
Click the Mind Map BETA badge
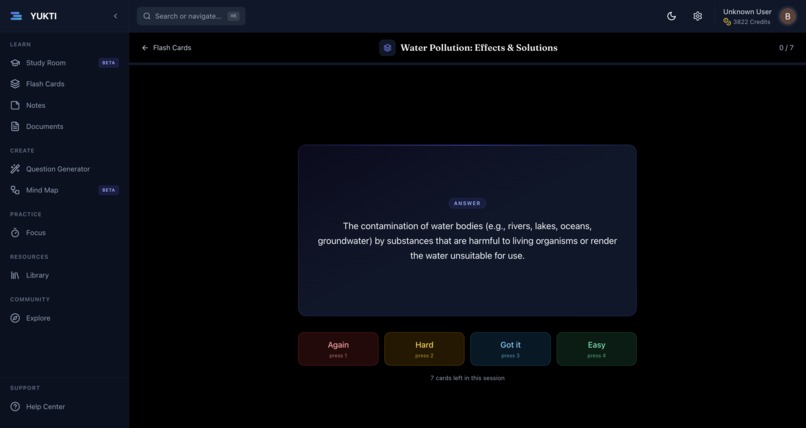pos(108,190)
